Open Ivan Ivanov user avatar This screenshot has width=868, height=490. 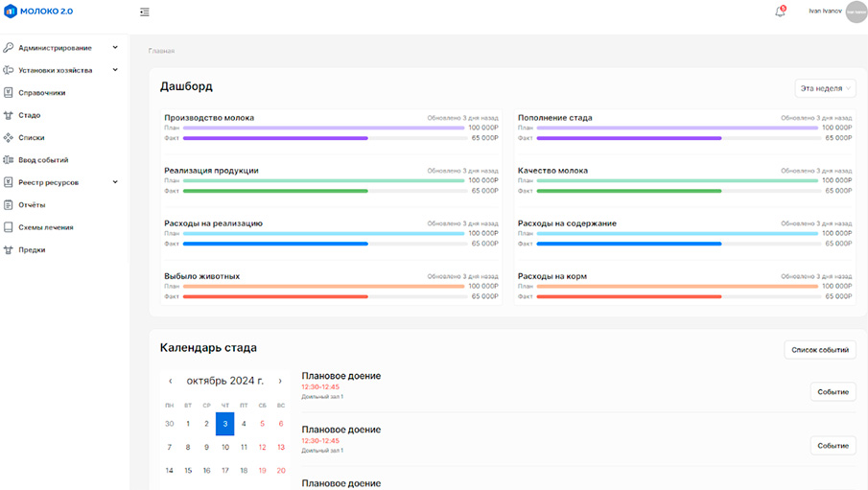pos(856,12)
